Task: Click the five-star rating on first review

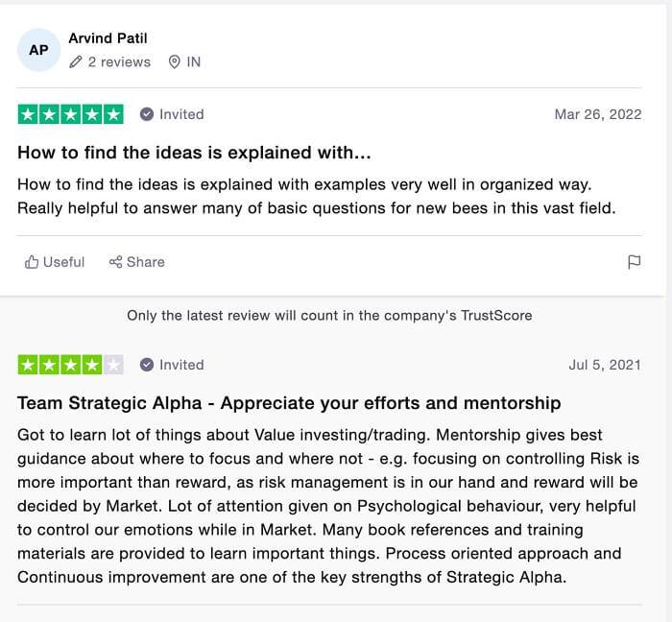Action: coord(70,114)
